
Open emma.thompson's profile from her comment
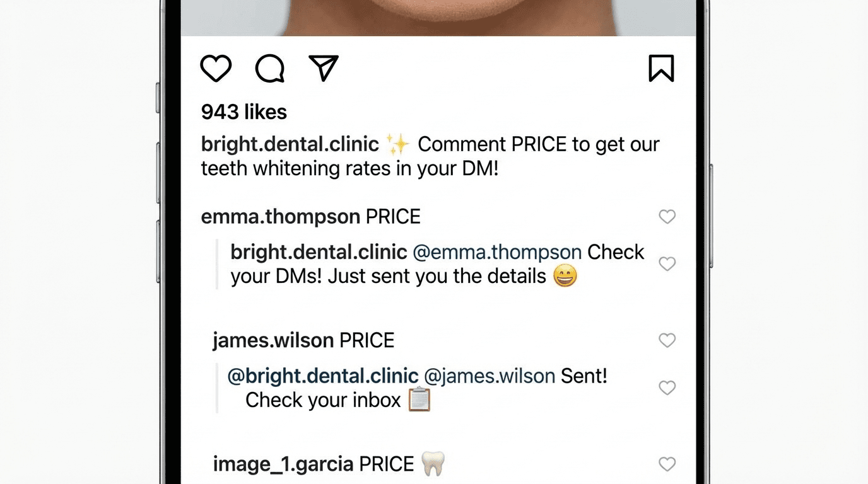point(280,217)
